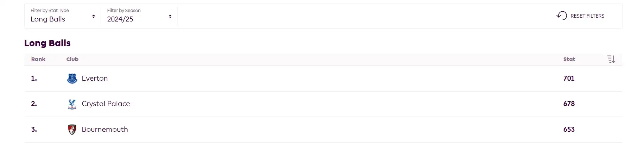Open the Crystal Palace club link
The height and width of the screenshot is (143, 644).
point(106,104)
